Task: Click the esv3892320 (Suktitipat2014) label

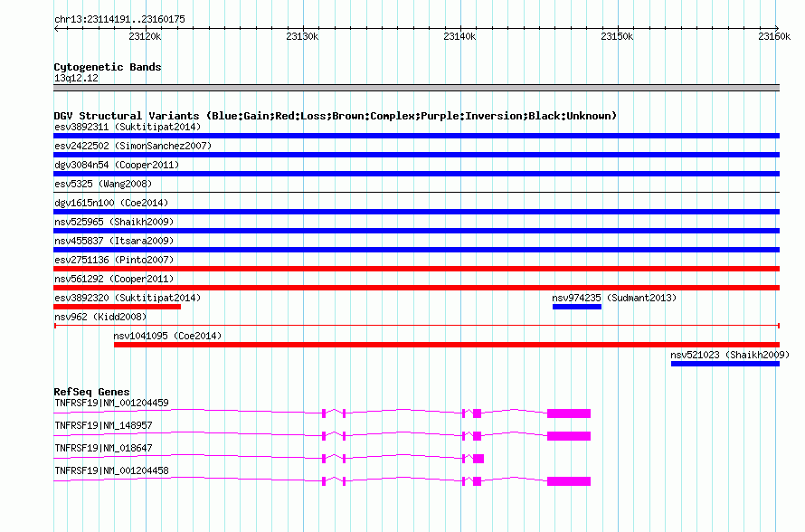Action: coord(128,298)
